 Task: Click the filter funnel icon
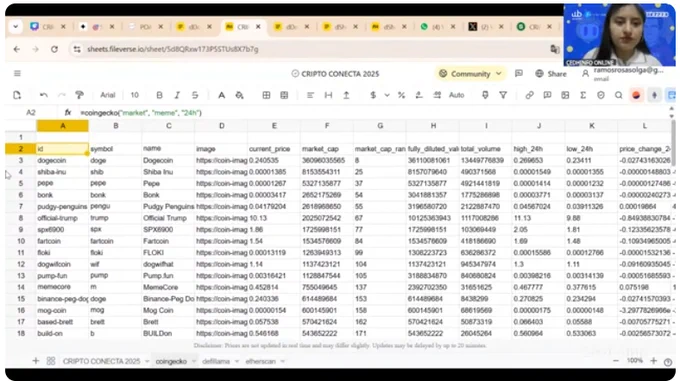click(503, 95)
